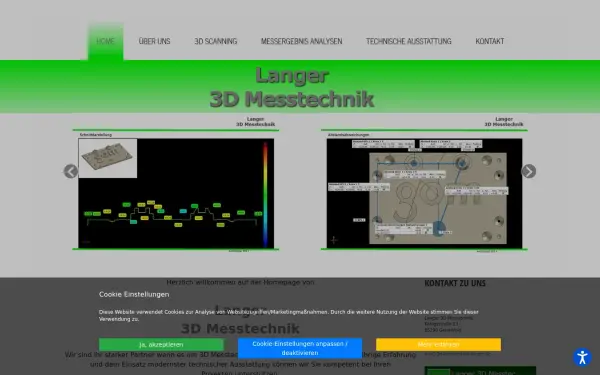The width and height of the screenshot is (600, 375).
Task: Open the accessibility widget icon
Action: coord(582,357)
